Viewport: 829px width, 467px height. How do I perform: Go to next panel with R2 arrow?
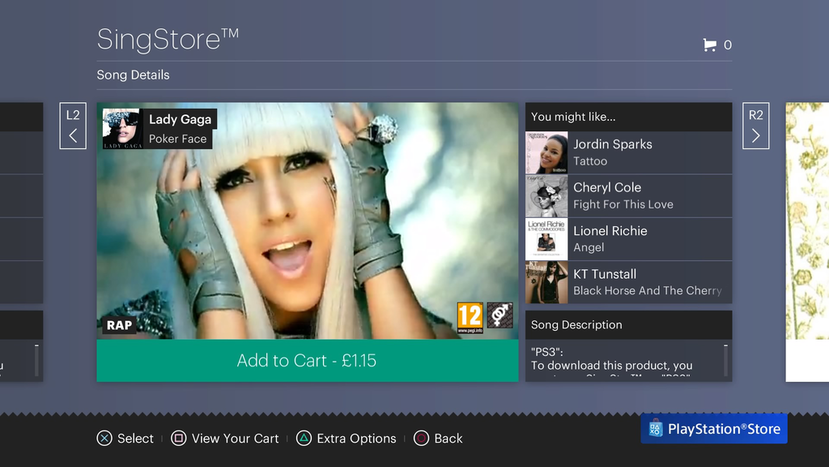pos(756,126)
